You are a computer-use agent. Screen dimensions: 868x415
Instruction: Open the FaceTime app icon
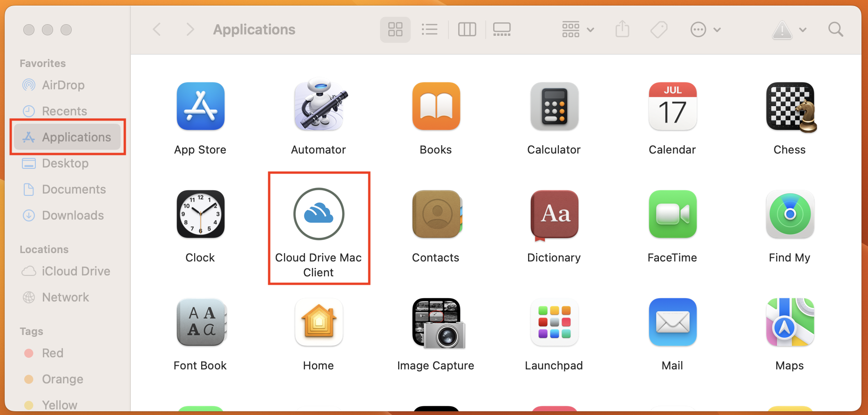tap(672, 214)
